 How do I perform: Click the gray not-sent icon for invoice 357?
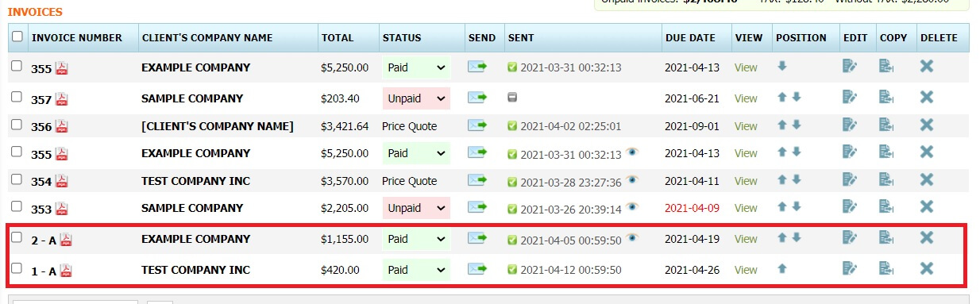tap(512, 98)
